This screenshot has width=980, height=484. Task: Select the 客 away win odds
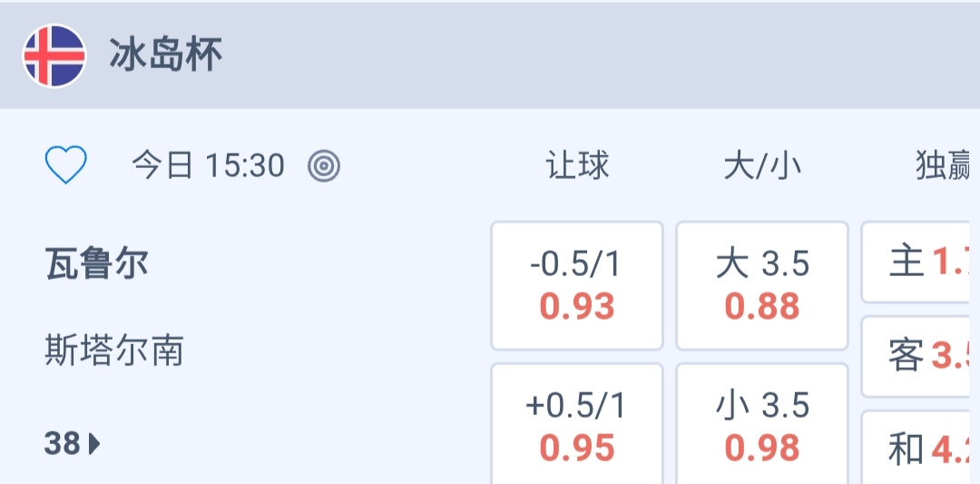[920, 357]
